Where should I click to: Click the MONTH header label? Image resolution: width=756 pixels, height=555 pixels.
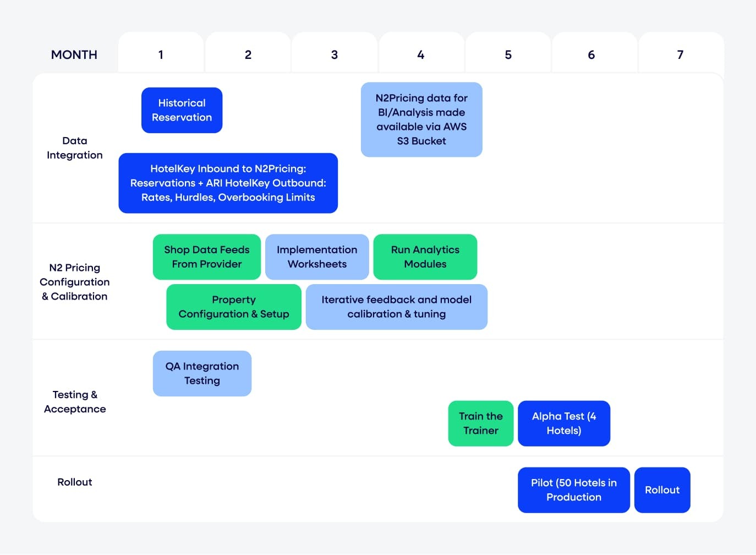(74, 55)
